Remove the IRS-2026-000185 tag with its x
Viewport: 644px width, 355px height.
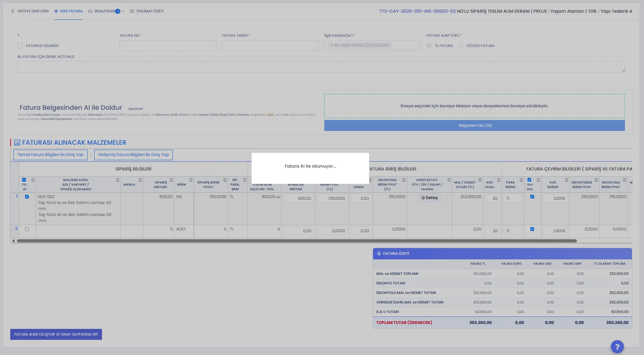(x=331, y=46)
